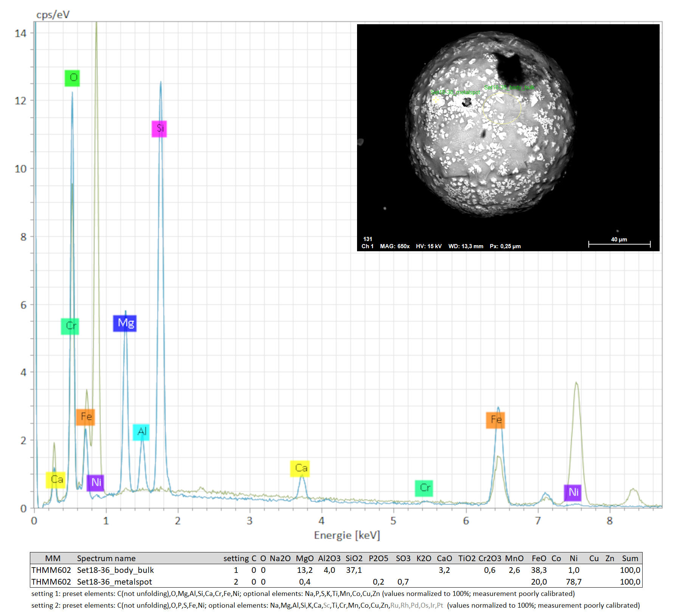Click the Energie [keV] axis title
This screenshot has width=674, height=616.
[347, 535]
